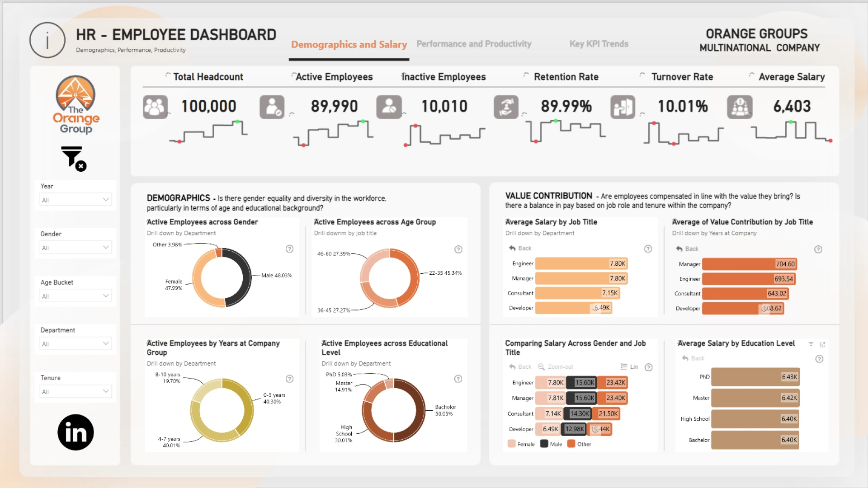Click the Turnover Rate icon
868x488 pixels.
(623, 107)
